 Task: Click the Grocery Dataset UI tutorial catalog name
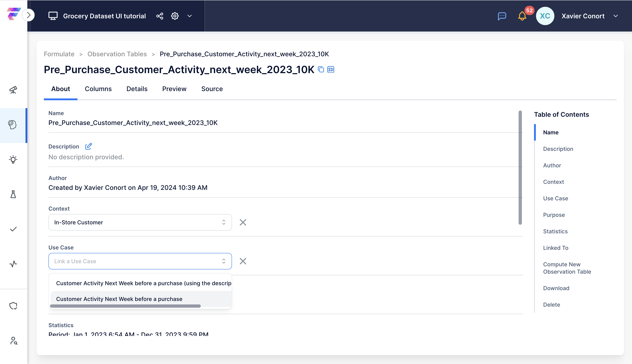point(104,16)
